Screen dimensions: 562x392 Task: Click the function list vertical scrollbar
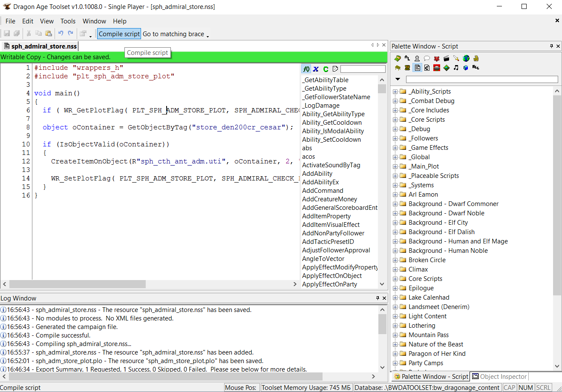click(x=382, y=182)
